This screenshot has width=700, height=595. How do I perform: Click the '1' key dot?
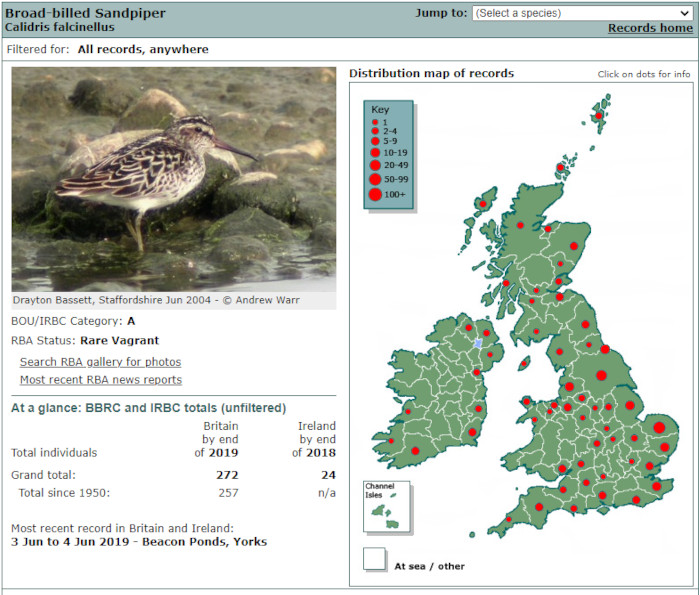(375, 122)
